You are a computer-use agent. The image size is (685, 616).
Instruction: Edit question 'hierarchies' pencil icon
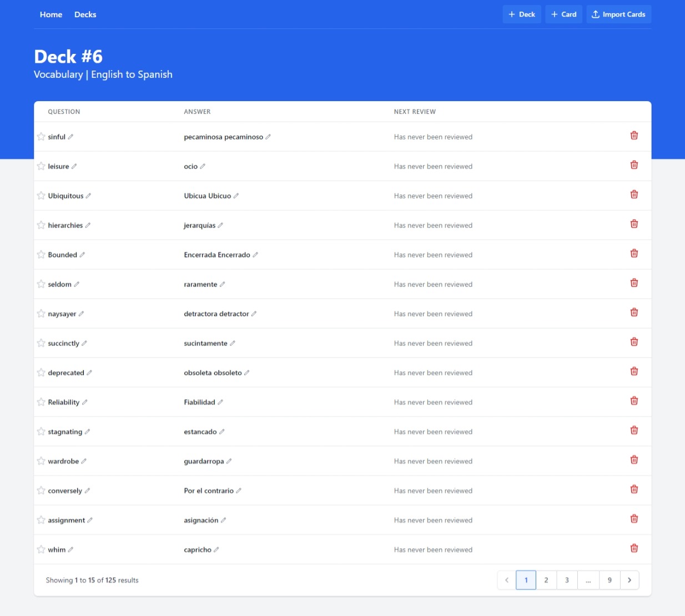[x=88, y=225]
